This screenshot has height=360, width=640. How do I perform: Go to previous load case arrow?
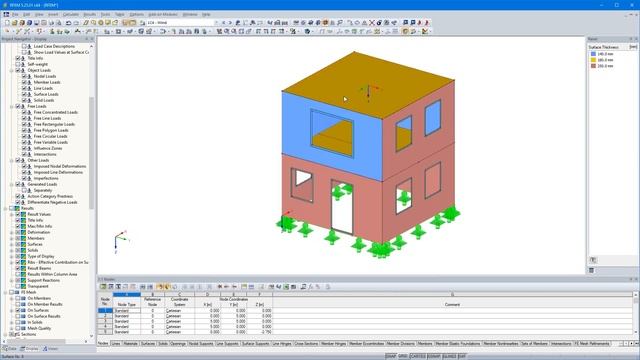click(x=224, y=23)
